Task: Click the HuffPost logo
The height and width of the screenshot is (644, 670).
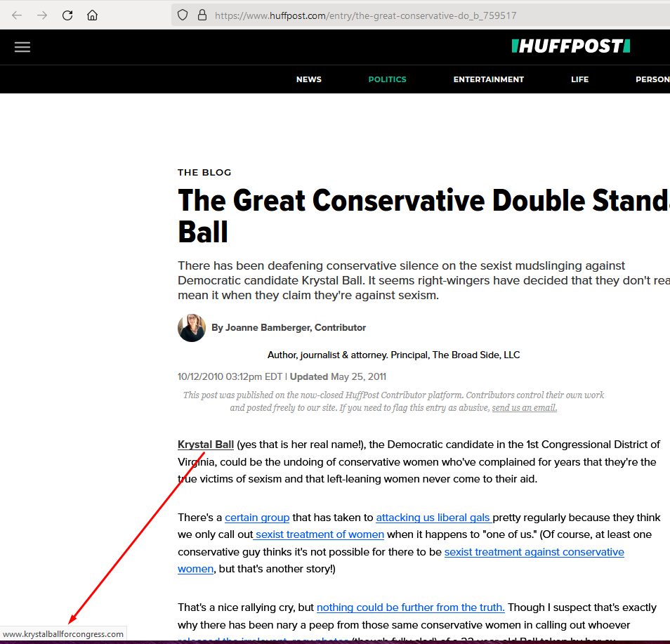Action: 571,46
